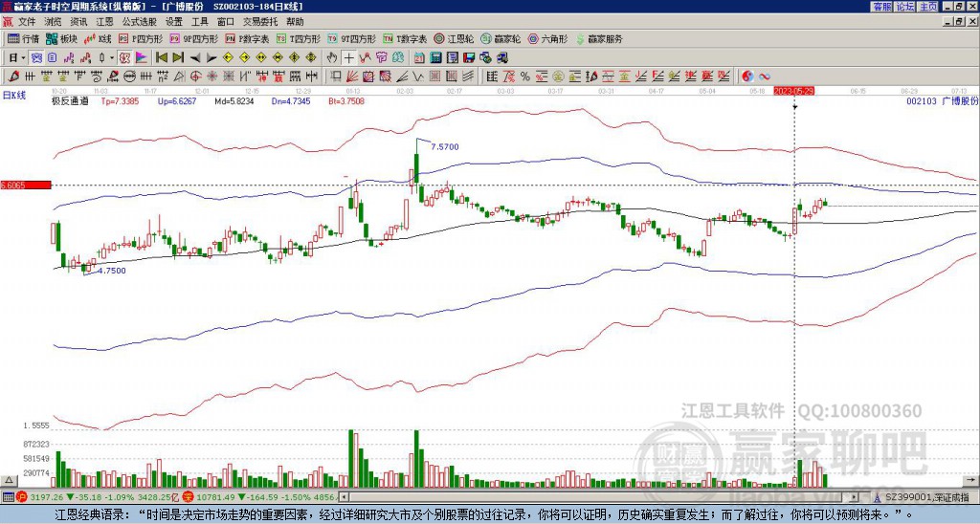
Task: Click the Tp=7.3385 indicator value
Action: [120, 100]
